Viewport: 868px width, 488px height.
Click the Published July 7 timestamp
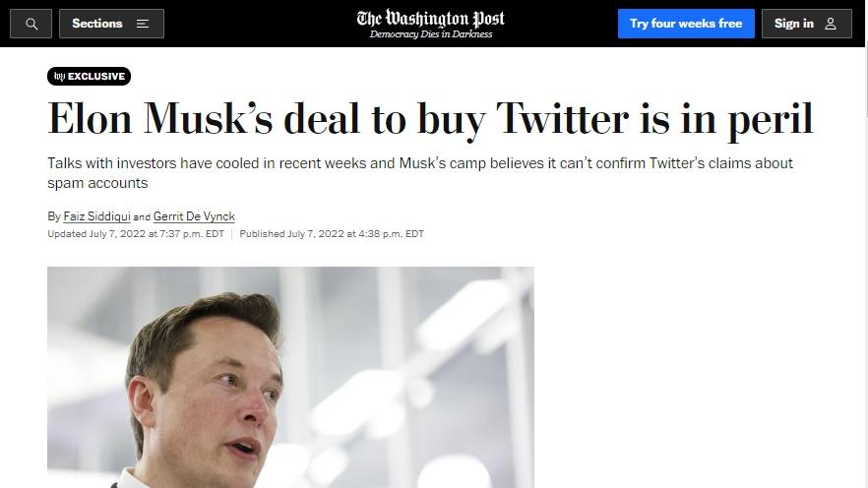pos(332,234)
